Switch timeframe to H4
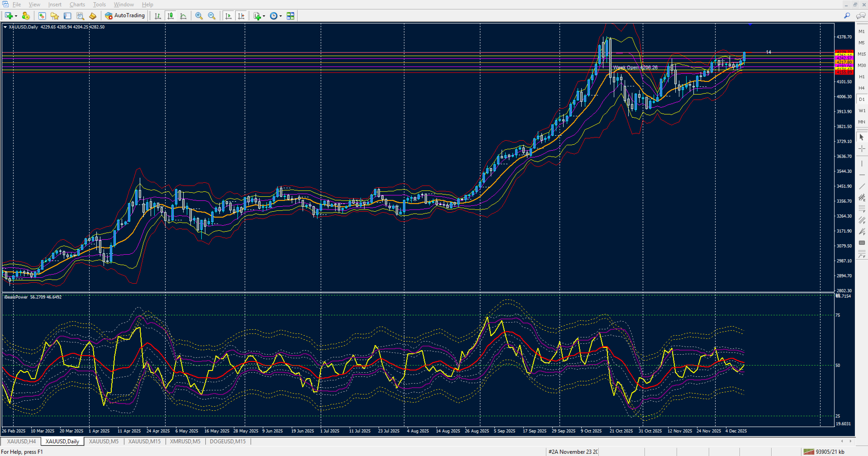This screenshot has height=456, width=868. [x=862, y=88]
